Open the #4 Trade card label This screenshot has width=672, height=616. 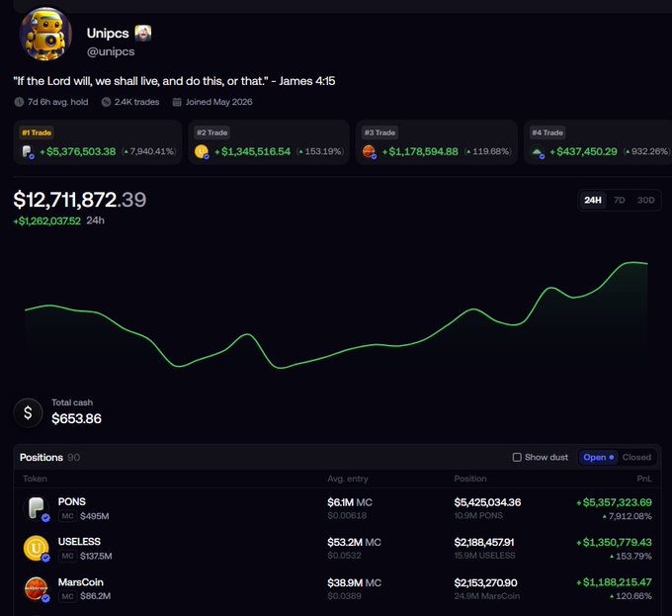(547, 132)
